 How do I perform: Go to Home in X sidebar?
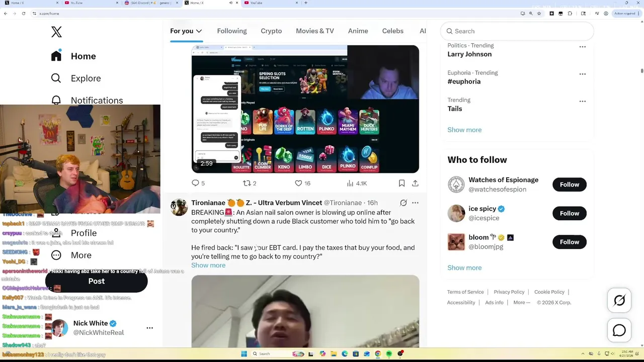click(73, 56)
